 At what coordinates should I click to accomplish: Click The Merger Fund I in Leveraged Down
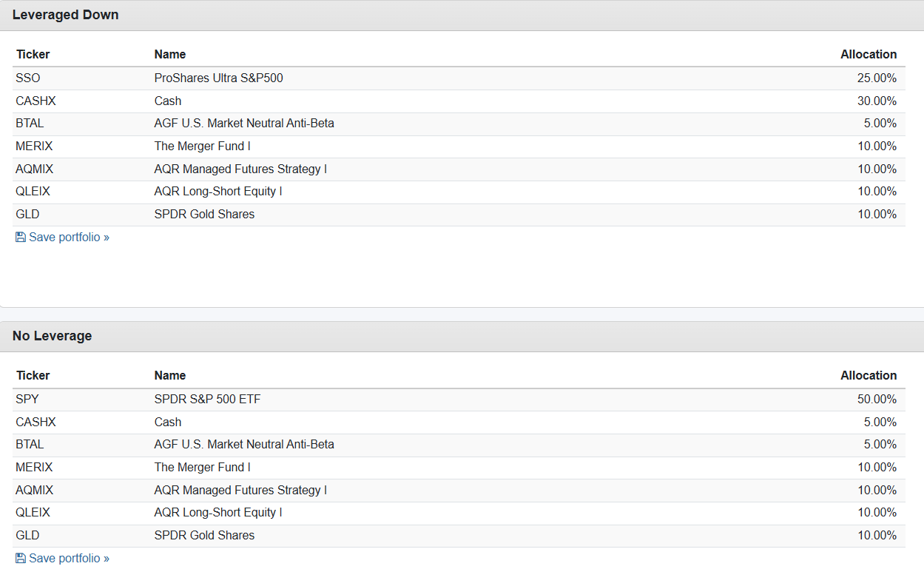point(202,146)
